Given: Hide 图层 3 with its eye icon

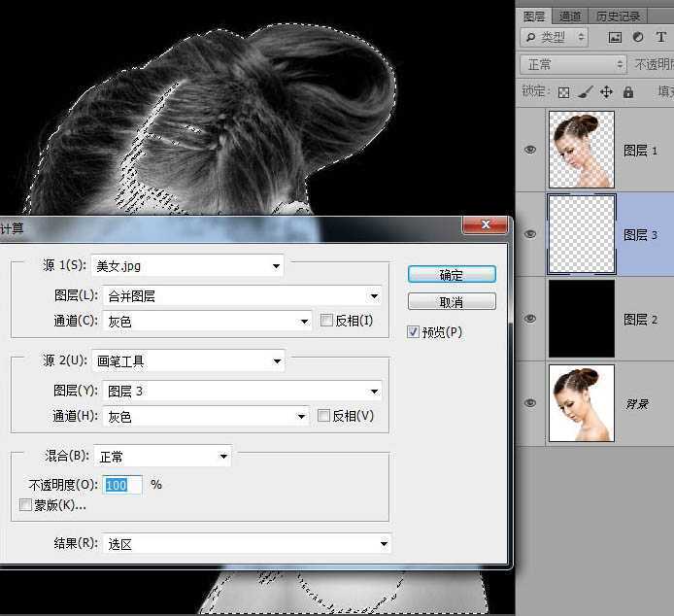Looking at the screenshot, I should click(530, 234).
